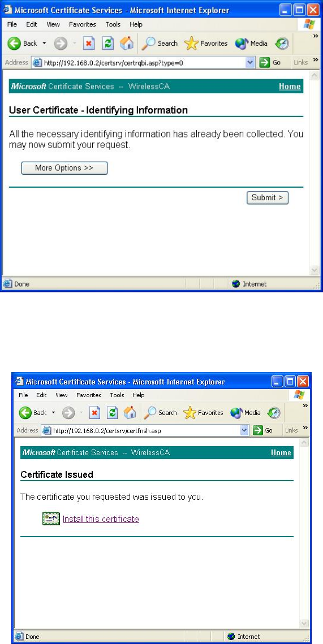Open File menu in the User Certificate window
The width and height of the screenshot is (323, 644).
tap(12, 24)
